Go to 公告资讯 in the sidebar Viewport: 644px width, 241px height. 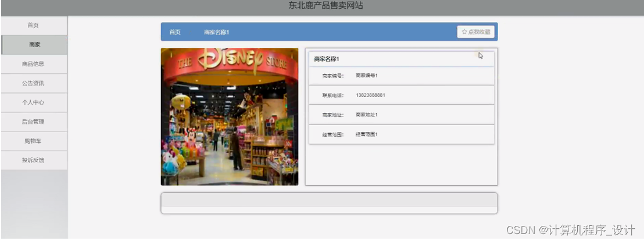[34, 83]
